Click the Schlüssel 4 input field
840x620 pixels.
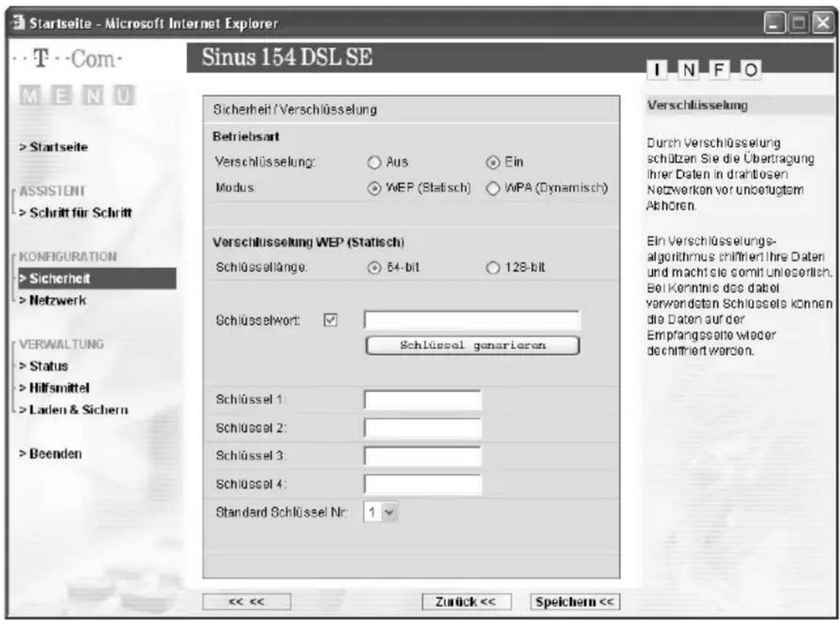point(423,485)
